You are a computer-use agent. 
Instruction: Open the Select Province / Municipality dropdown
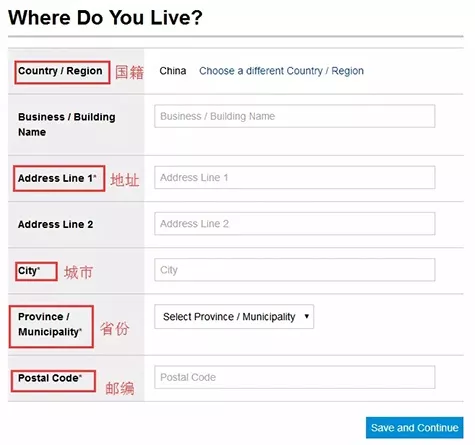[x=234, y=317]
